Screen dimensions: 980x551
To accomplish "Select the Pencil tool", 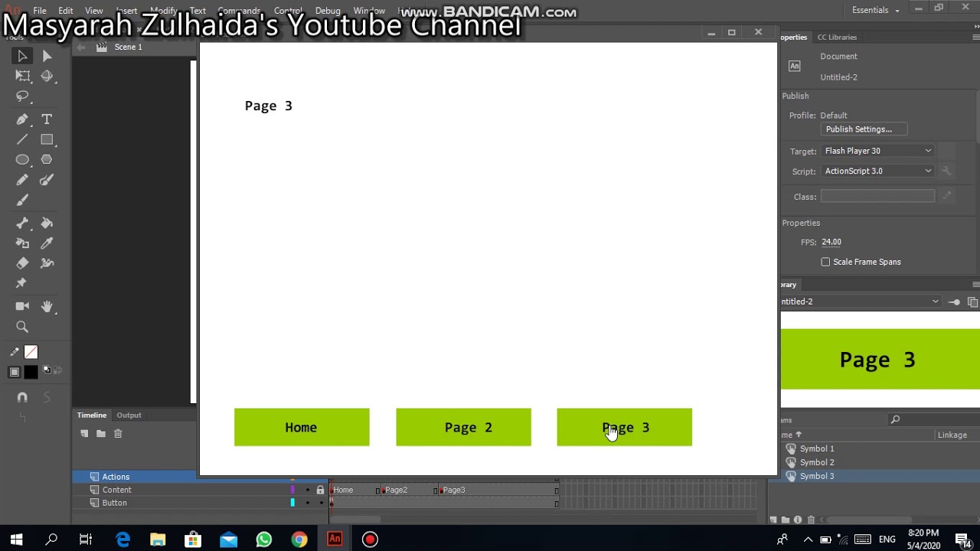I will 22,180.
